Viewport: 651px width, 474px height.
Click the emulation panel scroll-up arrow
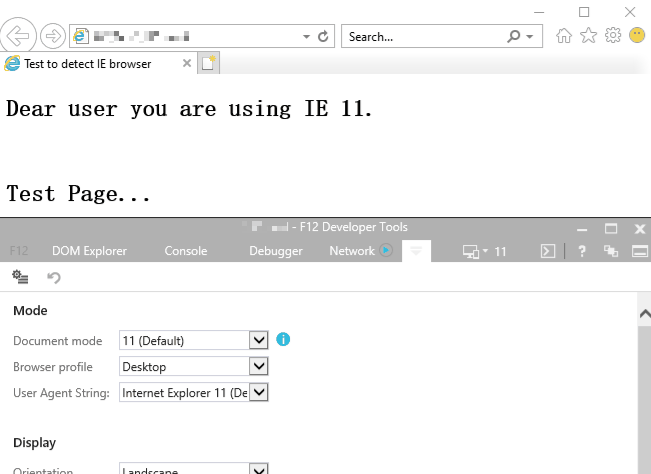pos(644,314)
